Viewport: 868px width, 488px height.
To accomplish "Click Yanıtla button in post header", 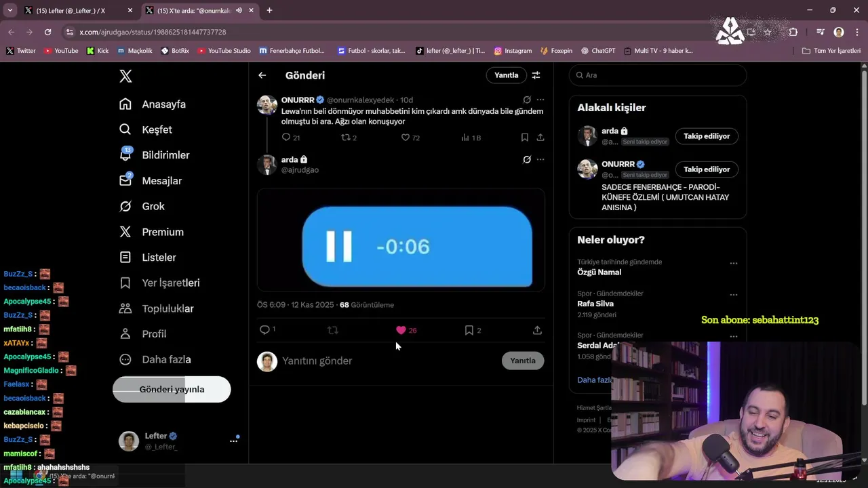I will point(506,75).
